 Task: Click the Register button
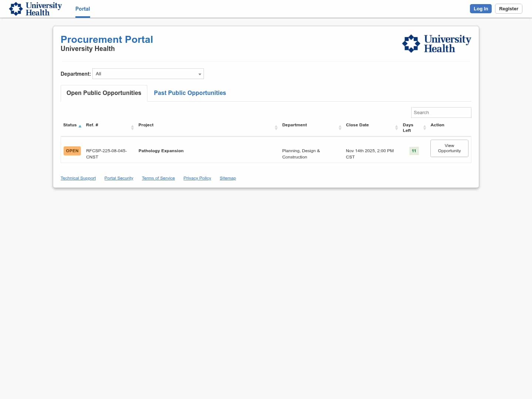tap(508, 8)
